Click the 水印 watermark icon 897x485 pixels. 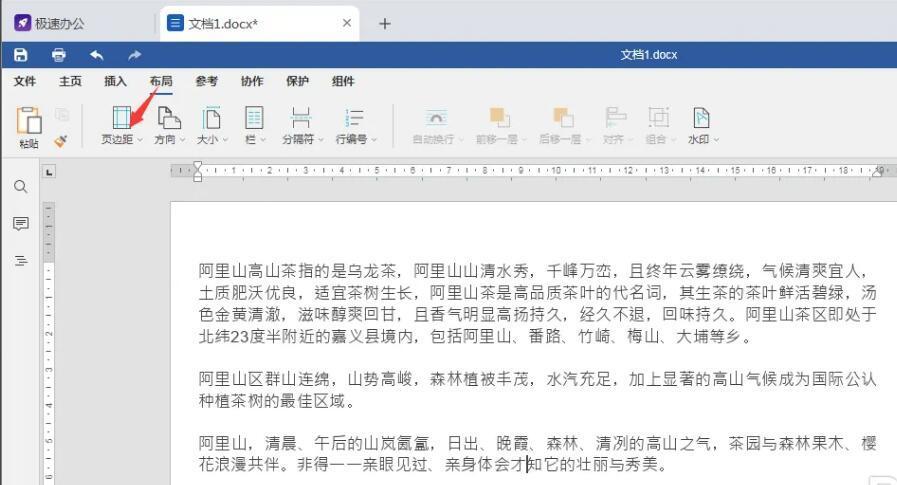pyautogui.click(x=701, y=117)
